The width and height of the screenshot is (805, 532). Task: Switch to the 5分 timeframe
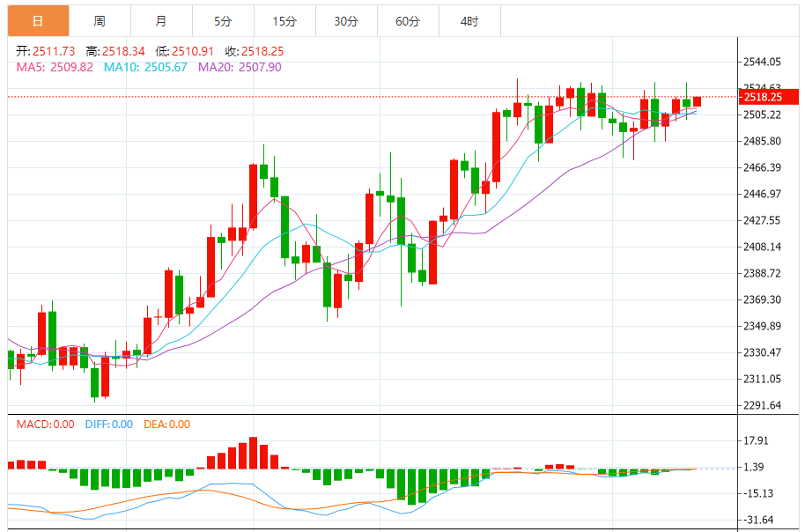point(223,21)
